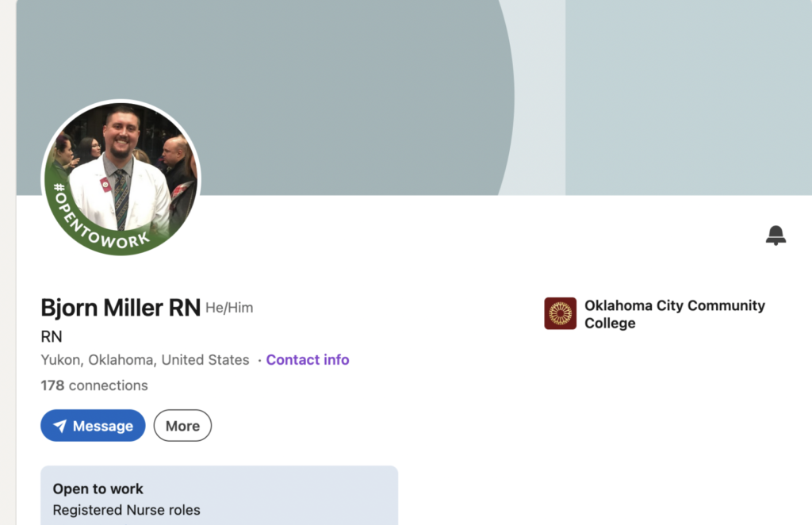Expand the More options menu
Image resolution: width=812 pixels, height=525 pixels.
182,426
